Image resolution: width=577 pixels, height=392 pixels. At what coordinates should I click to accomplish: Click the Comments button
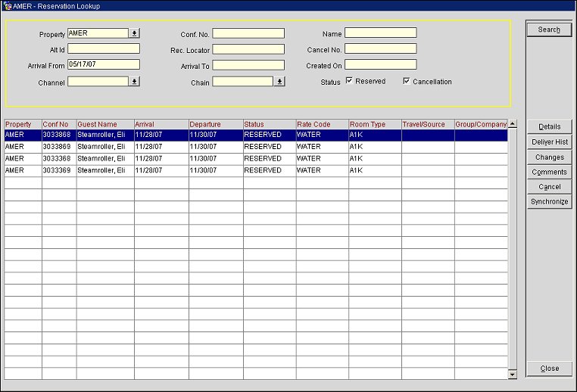(549, 172)
